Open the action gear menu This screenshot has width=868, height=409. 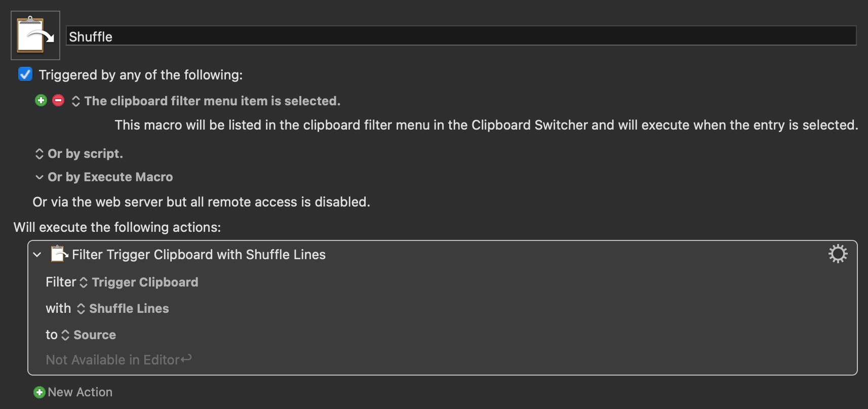pos(838,254)
